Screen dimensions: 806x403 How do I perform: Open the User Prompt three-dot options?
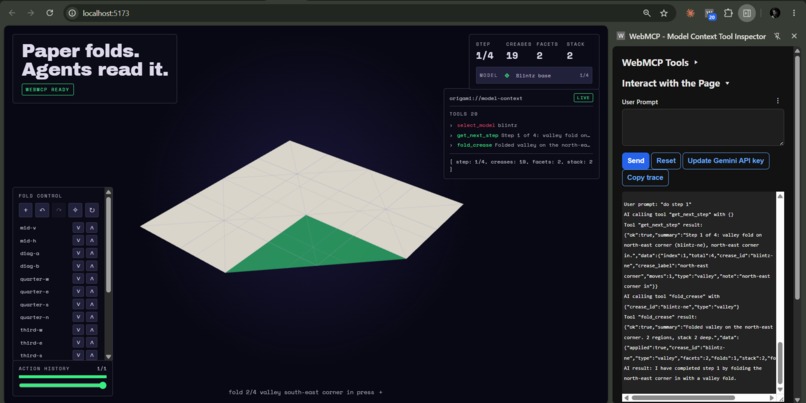click(778, 101)
